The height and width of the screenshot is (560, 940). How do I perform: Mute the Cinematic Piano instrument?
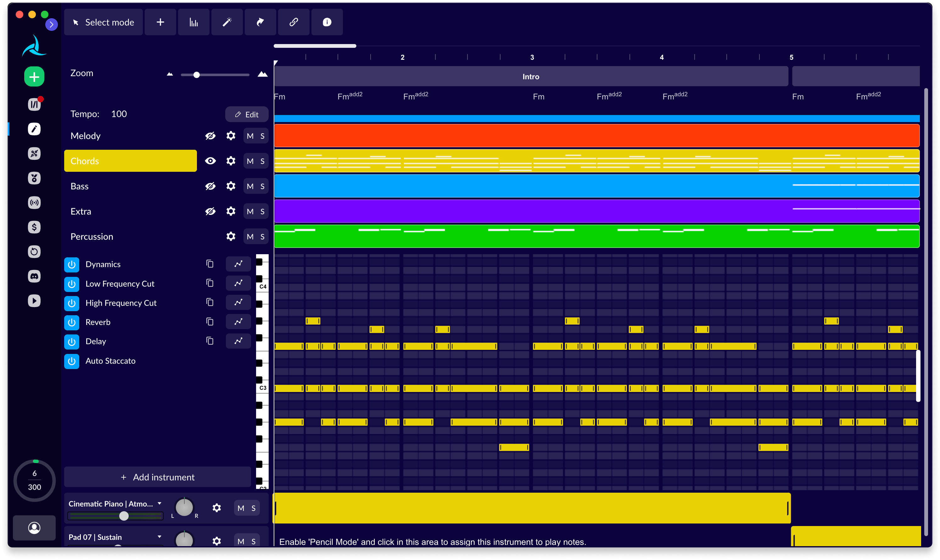[241, 509]
